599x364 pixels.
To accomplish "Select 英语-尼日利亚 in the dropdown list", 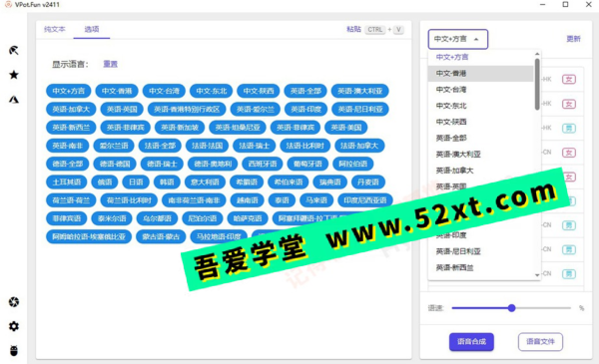I will pyautogui.click(x=480, y=251).
